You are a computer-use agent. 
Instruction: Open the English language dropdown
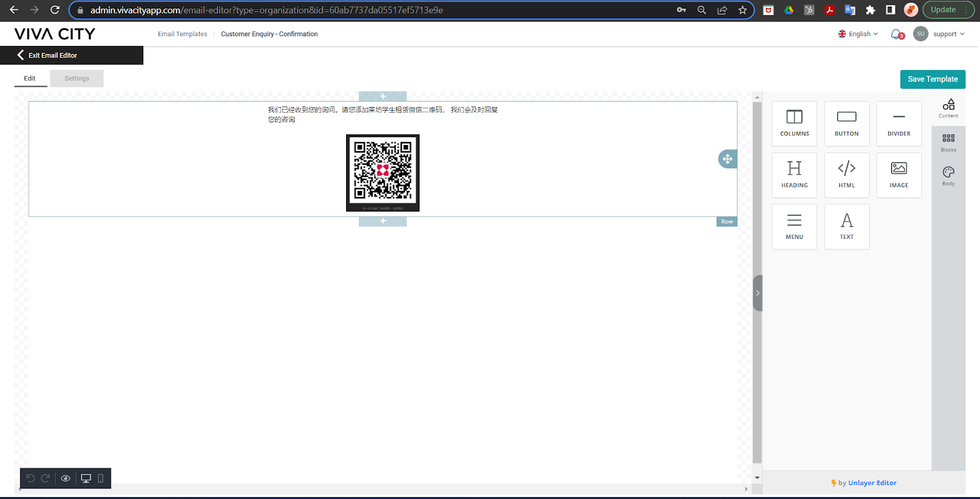click(x=858, y=34)
